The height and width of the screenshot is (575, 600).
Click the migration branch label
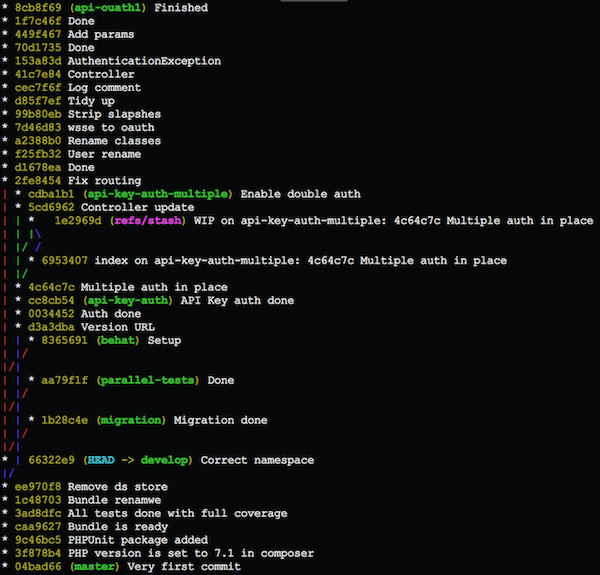coord(128,420)
